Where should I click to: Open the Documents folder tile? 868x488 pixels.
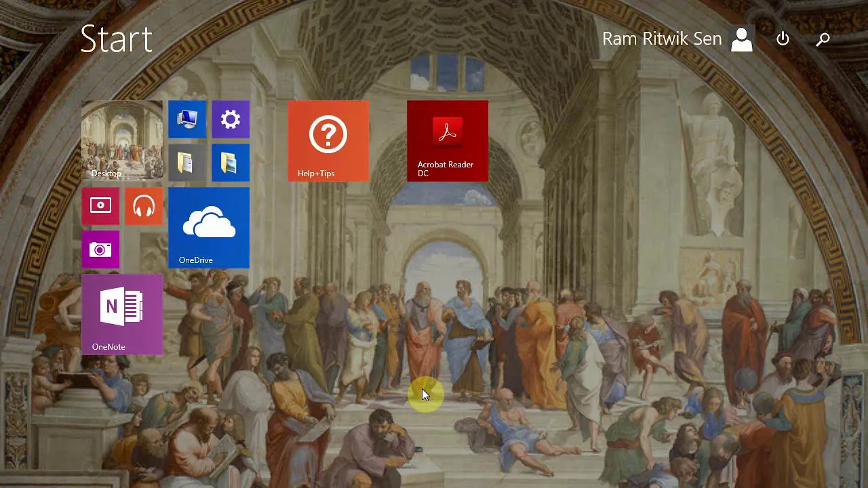tap(187, 163)
